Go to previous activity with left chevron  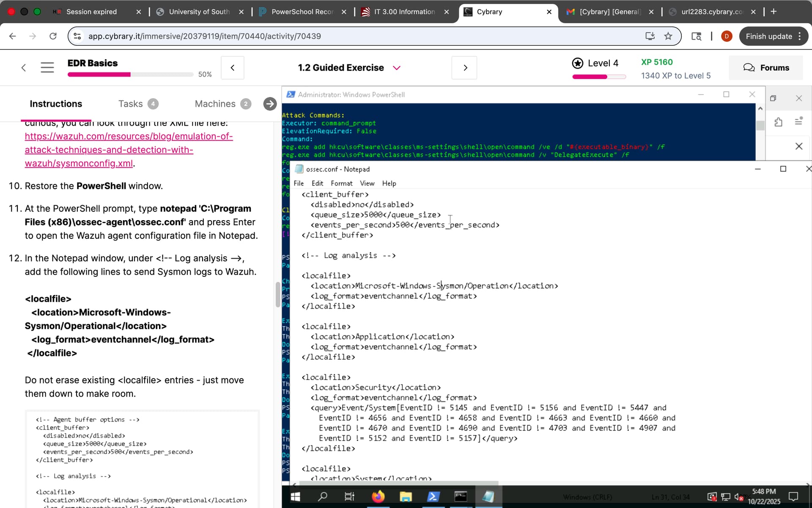coord(233,68)
